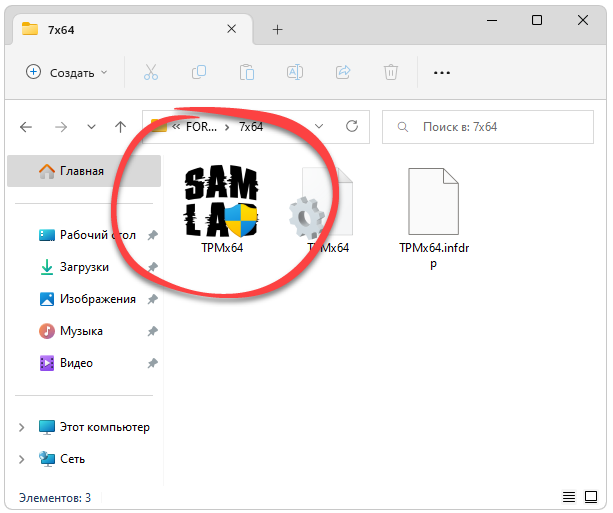The width and height of the screenshot is (613, 513).
Task: Open Изображения in the sidebar
Action: click(88, 299)
